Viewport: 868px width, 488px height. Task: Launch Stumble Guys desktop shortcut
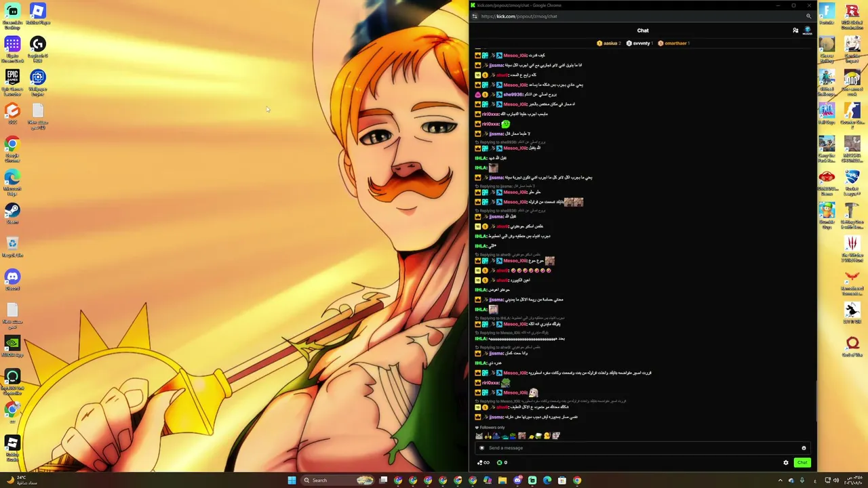pos(827,215)
